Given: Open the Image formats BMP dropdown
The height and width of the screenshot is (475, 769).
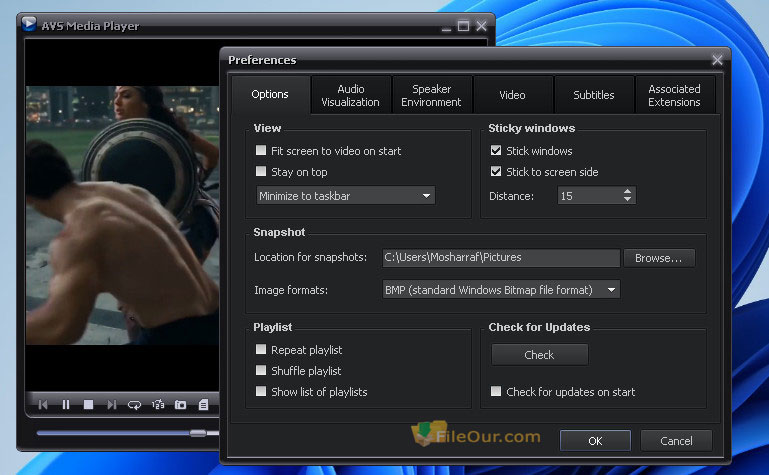Looking at the screenshot, I should 501,290.
